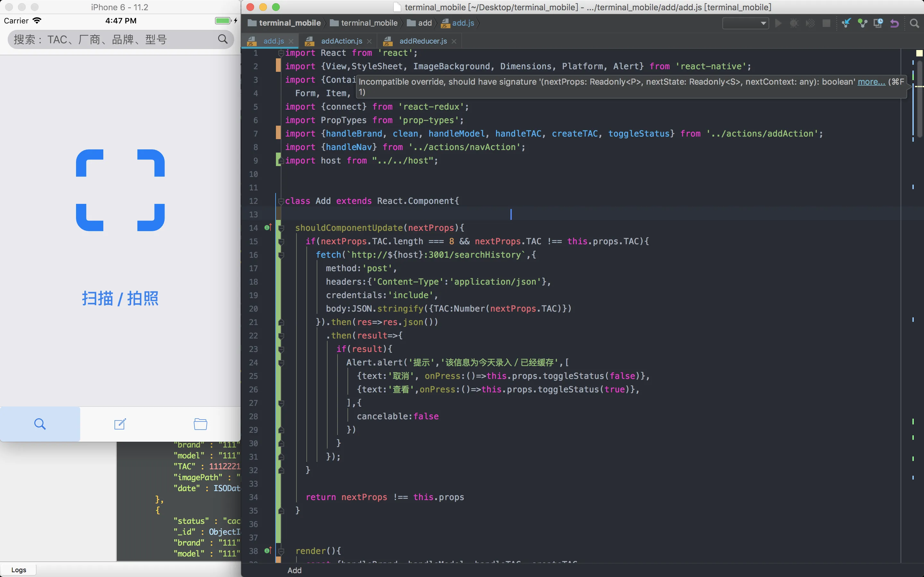Viewport: 924px width, 577px height.
Task: Open the run configuration dropdown
Action: [745, 23]
